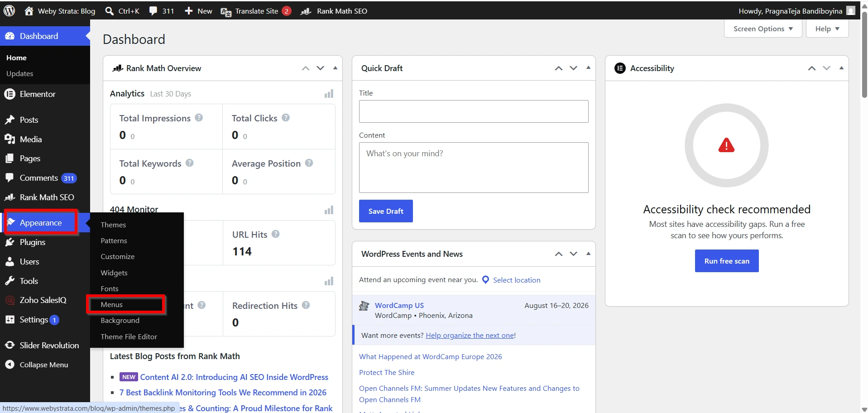This screenshot has width=868, height=413.
Task: Click the plus icon next to New
Action: point(189,11)
